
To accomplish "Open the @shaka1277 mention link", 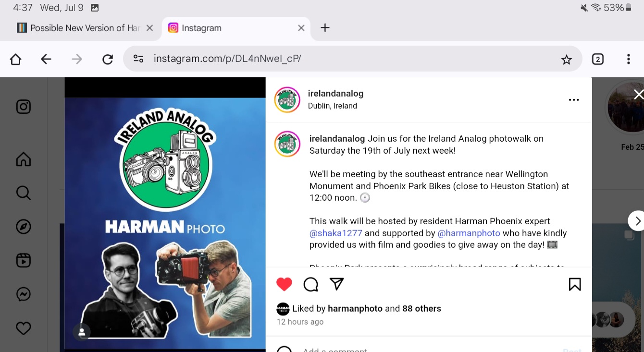I will (336, 233).
